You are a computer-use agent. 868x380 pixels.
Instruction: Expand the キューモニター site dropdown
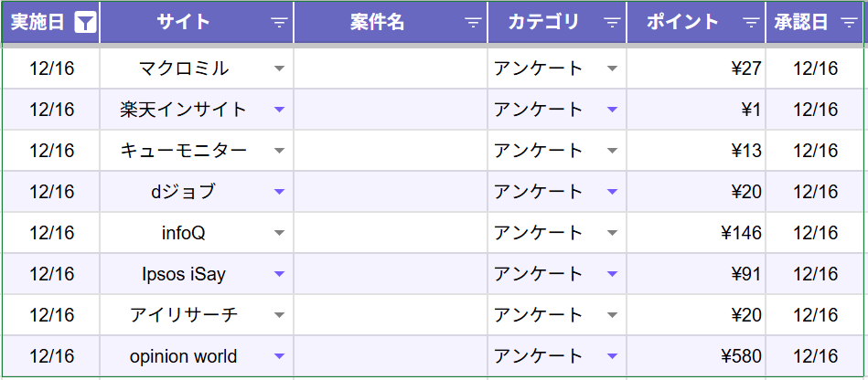tap(279, 151)
